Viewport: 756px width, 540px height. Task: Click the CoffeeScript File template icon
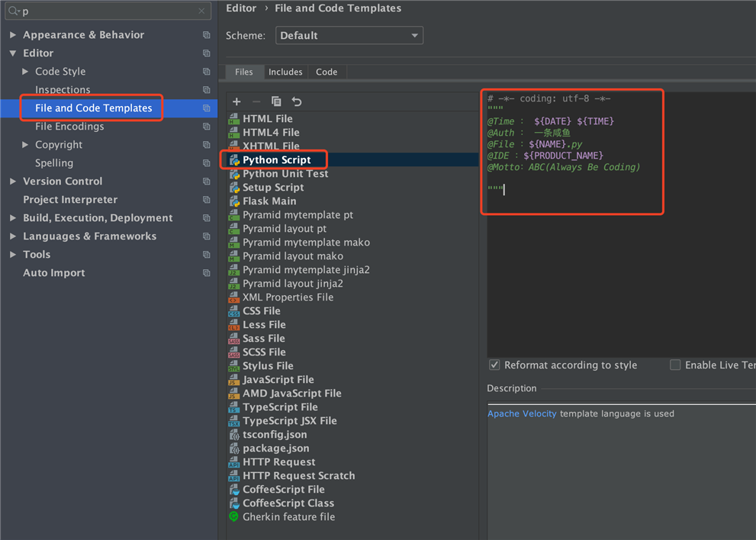click(x=234, y=490)
